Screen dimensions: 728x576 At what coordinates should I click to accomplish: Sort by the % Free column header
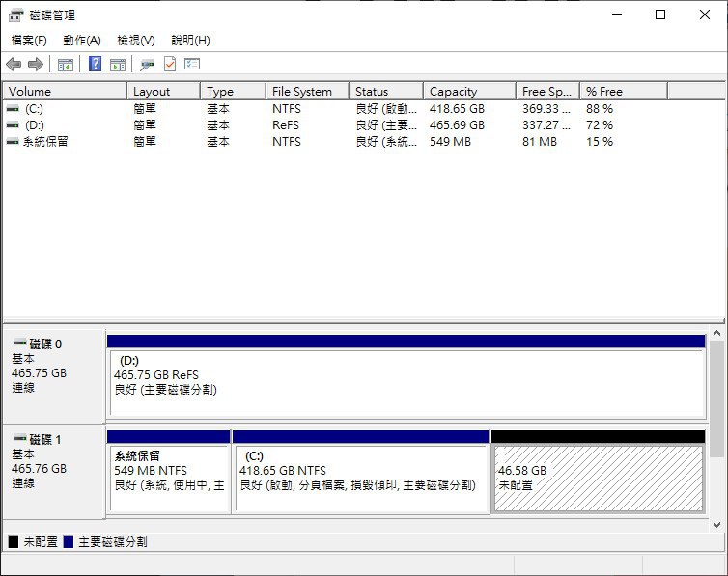click(x=624, y=92)
